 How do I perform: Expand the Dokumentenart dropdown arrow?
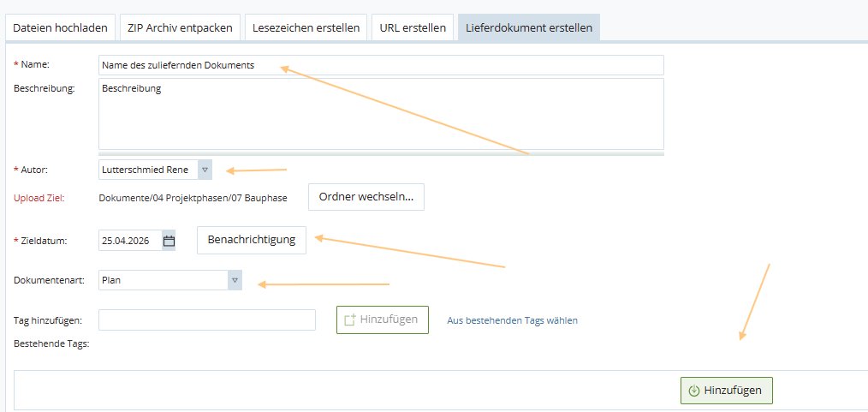point(235,280)
